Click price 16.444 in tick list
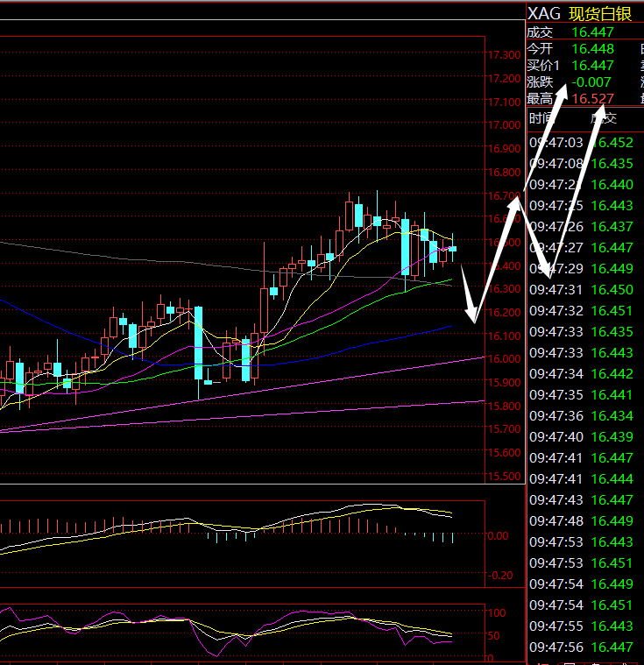 coord(612,478)
